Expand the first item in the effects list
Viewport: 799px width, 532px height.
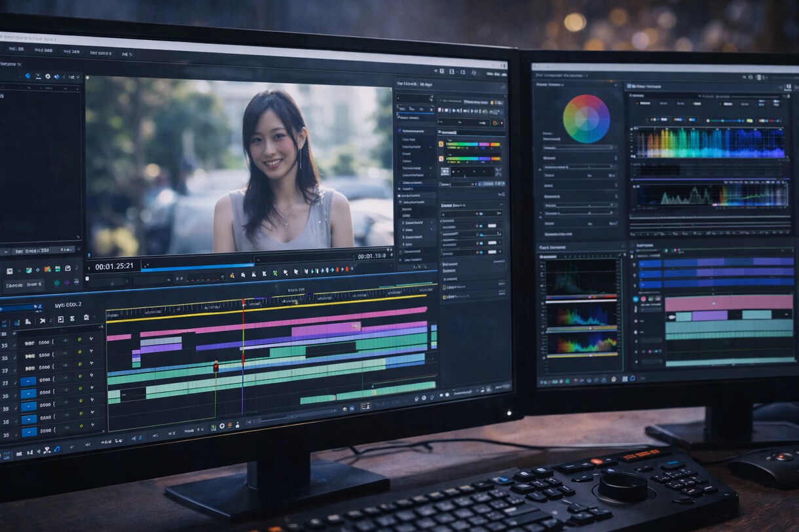(x=416, y=130)
